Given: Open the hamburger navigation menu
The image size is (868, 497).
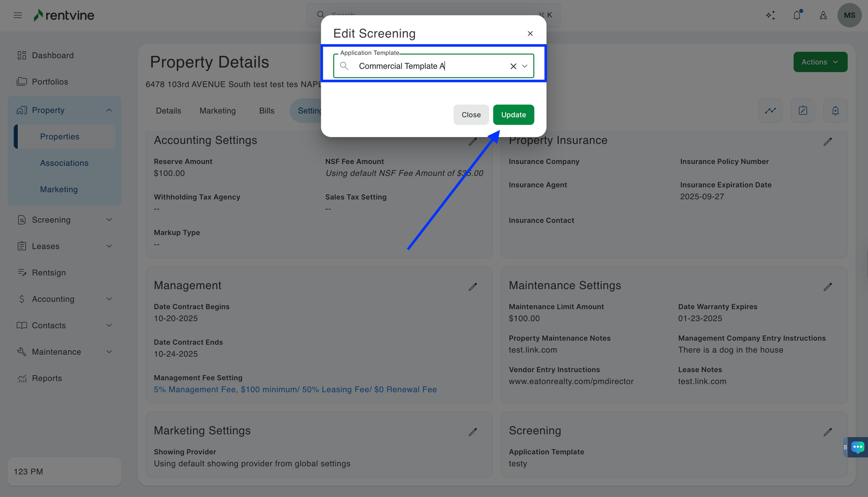Looking at the screenshot, I should [x=17, y=15].
